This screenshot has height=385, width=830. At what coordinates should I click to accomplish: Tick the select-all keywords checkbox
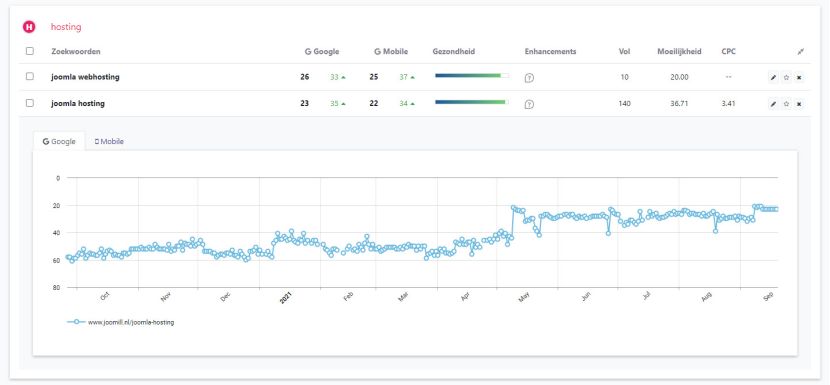pyautogui.click(x=30, y=51)
